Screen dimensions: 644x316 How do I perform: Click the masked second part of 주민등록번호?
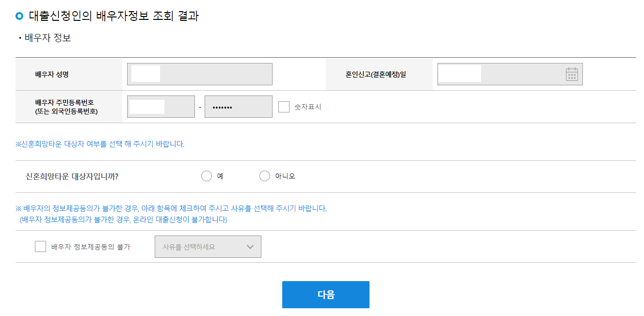[x=238, y=106]
